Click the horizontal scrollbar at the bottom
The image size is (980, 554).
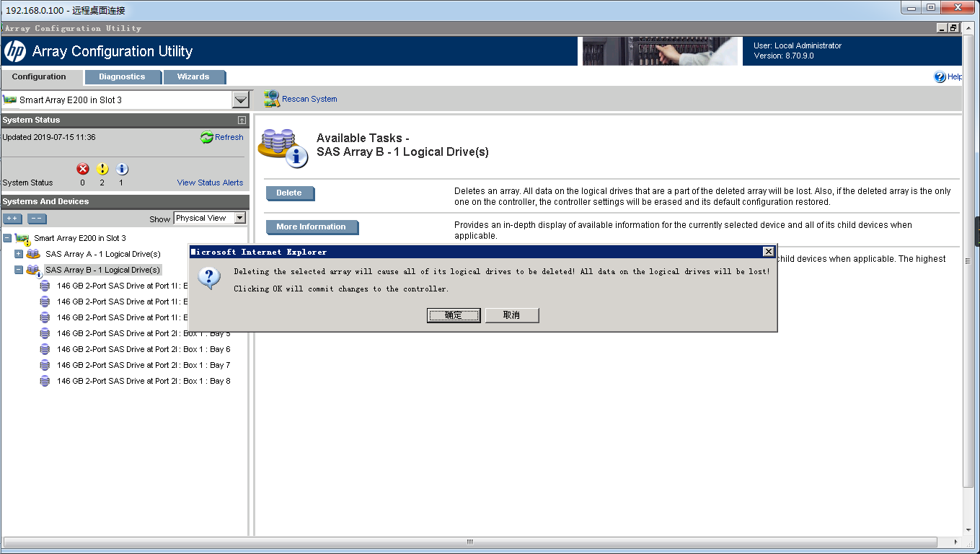469,542
